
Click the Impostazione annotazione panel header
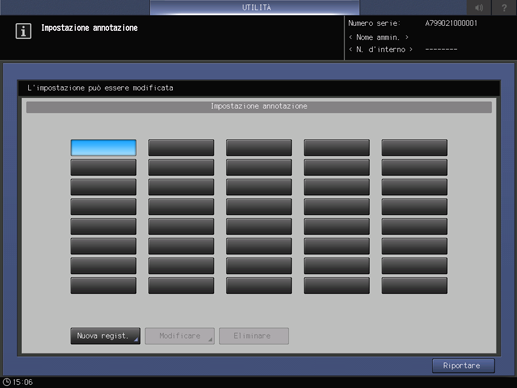coord(259,107)
